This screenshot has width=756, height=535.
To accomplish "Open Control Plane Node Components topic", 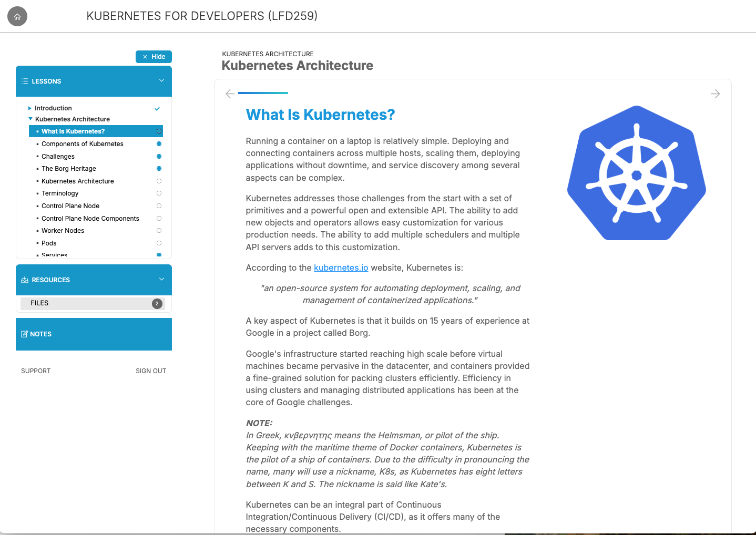I will coord(90,219).
